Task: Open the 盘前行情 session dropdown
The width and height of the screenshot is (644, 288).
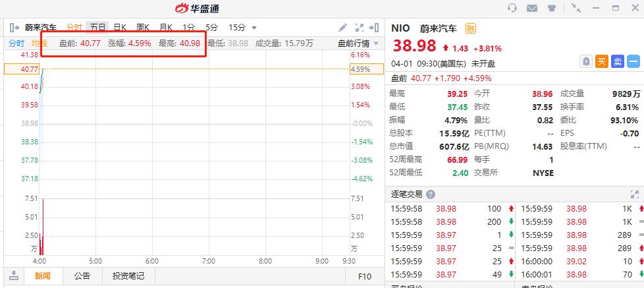Action: click(358, 43)
